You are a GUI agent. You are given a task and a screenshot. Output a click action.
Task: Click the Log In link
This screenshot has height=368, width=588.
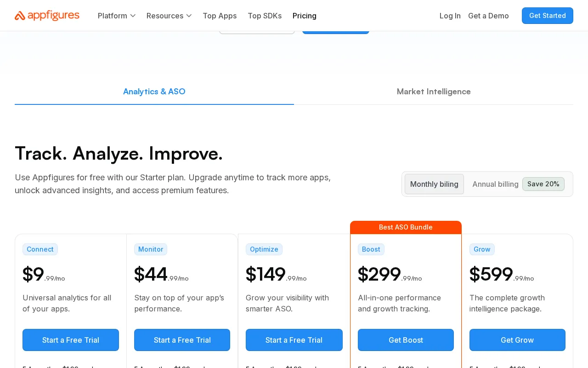[450, 16]
